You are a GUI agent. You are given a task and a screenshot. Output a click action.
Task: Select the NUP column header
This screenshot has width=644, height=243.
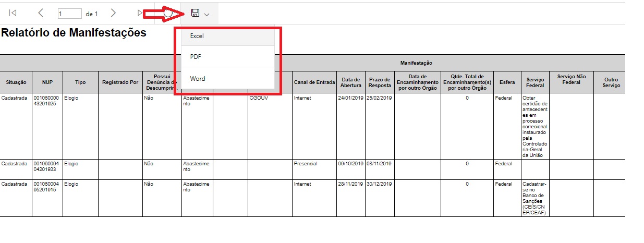coord(47,82)
